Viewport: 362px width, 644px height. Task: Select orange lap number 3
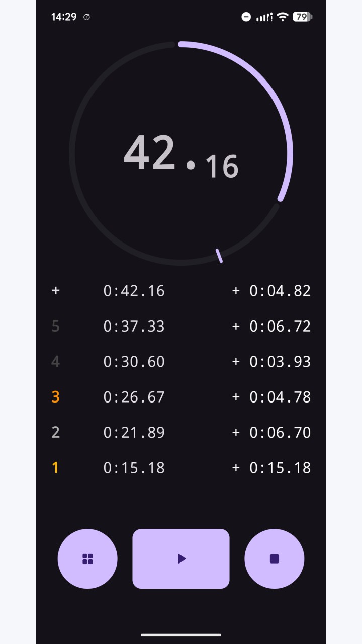55,397
